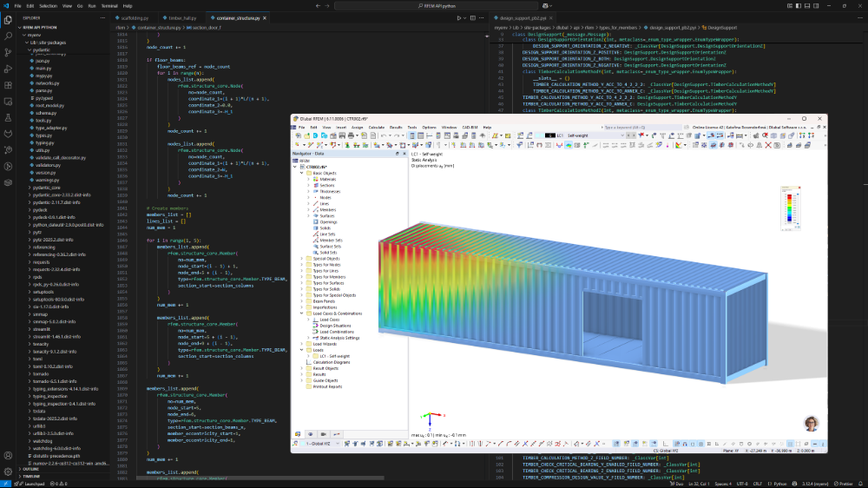
Task: Undock the Navigator Data panel
Action: click(397, 154)
